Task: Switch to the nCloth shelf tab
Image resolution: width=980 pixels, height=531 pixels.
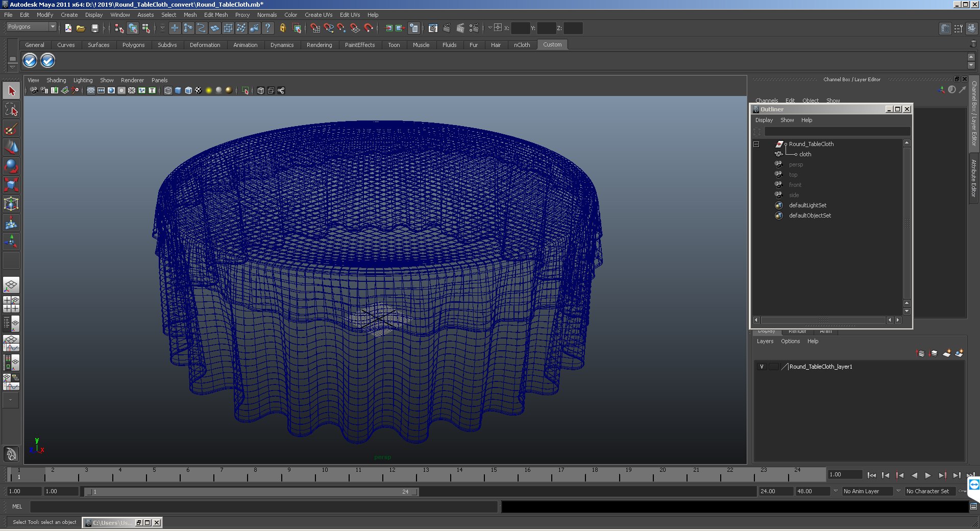Action: click(x=522, y=45)
